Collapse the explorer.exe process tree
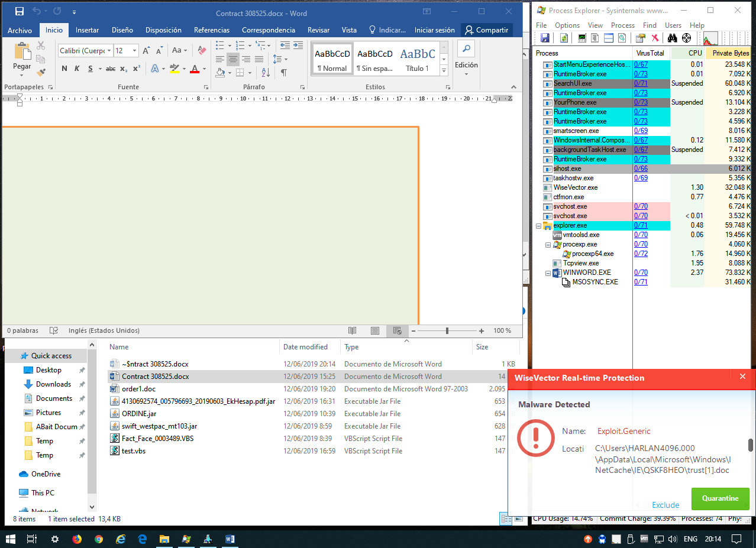 [x=538, y=226]
